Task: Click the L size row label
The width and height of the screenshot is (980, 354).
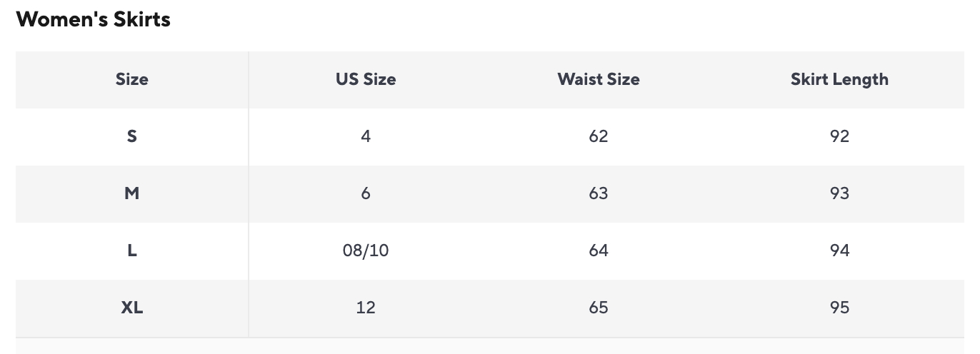Action: tap(132, 251)
